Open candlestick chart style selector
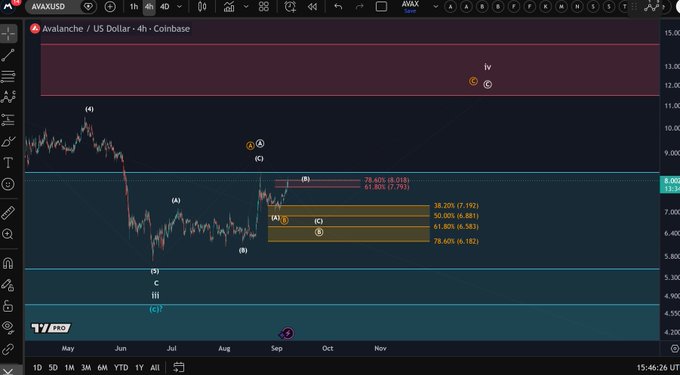The height and width of the screenshot is (375, 680). click(202, 7)
